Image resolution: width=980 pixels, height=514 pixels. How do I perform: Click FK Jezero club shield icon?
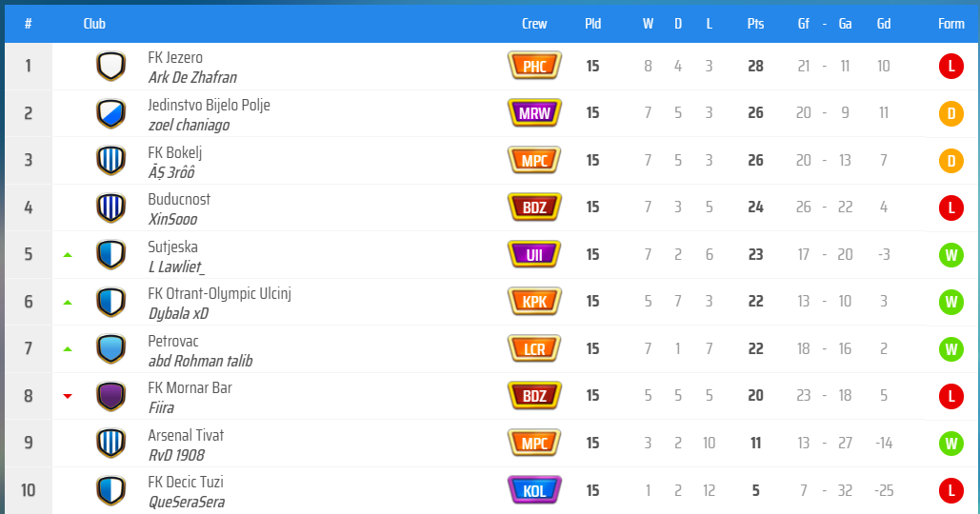[110, 67]
